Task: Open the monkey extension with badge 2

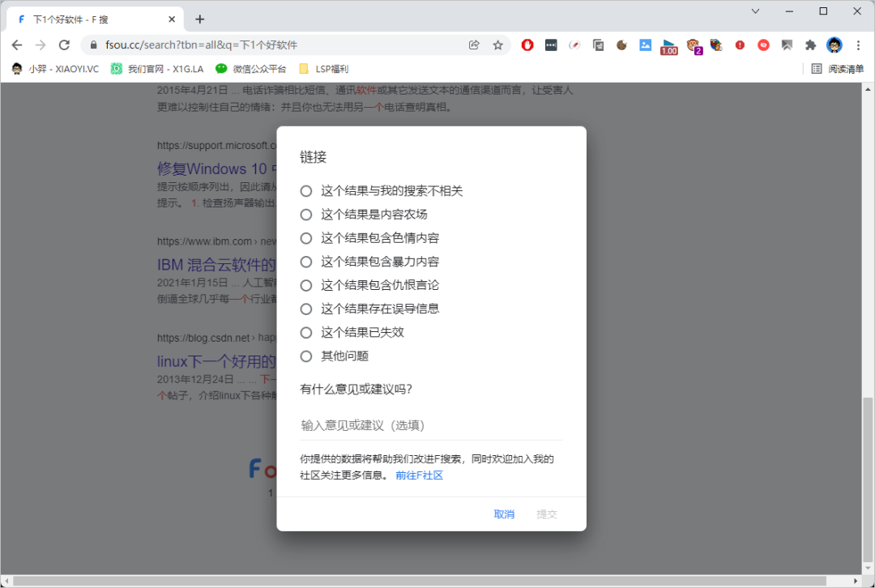Action: (694, 46)
